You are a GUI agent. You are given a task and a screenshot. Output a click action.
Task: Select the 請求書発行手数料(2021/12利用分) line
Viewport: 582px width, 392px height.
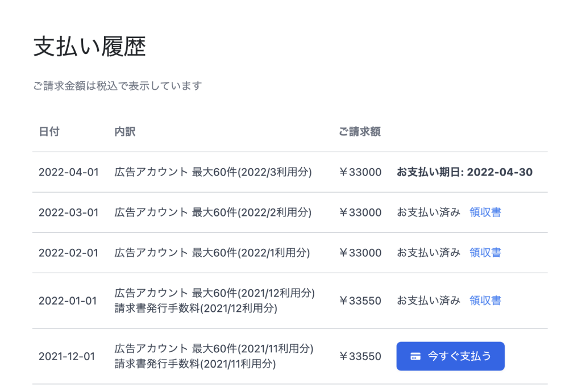click(x=196, y=308)
